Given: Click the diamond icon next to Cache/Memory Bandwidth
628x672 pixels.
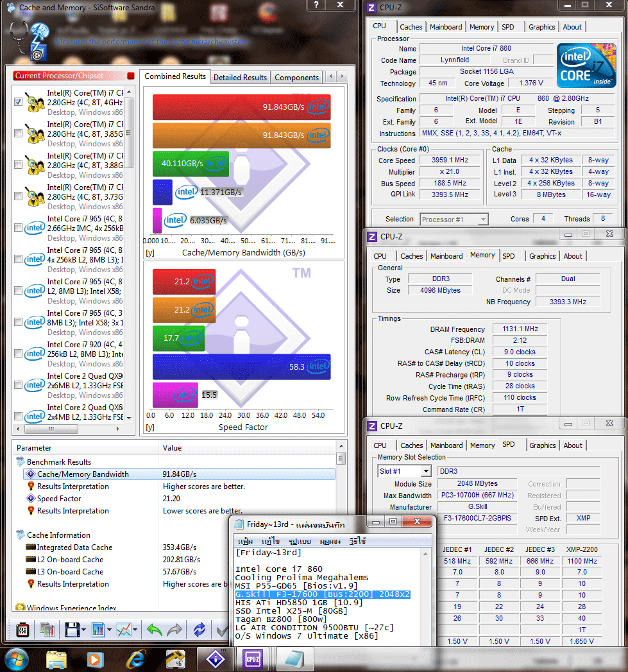Looking at the screenshot, I should click(x=30, y=474).
